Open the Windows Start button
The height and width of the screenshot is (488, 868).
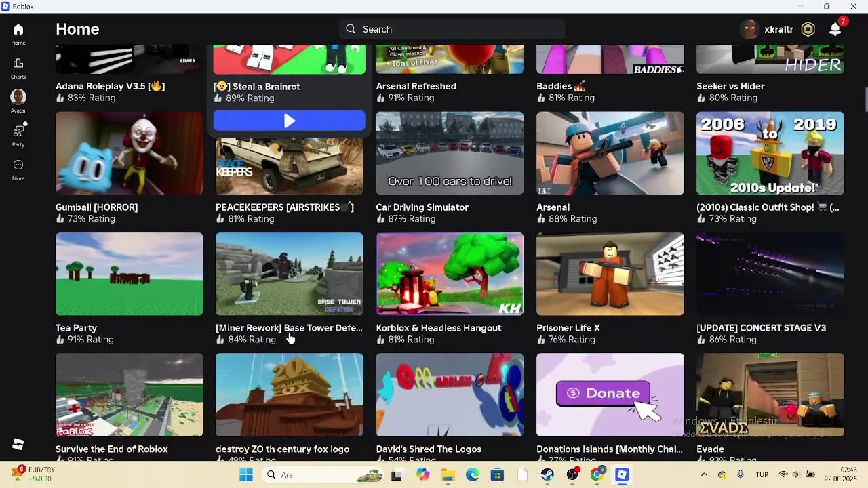245,475
